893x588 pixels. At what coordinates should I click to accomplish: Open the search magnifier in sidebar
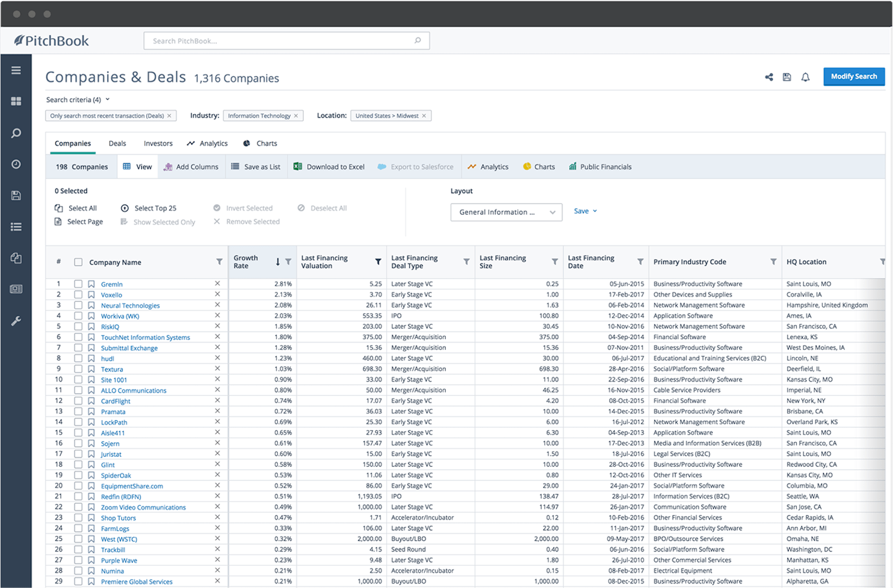(16, 133)
